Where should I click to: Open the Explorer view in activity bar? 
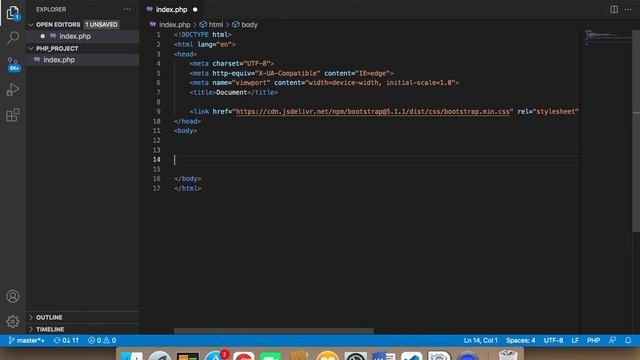(x=13, y=13)
